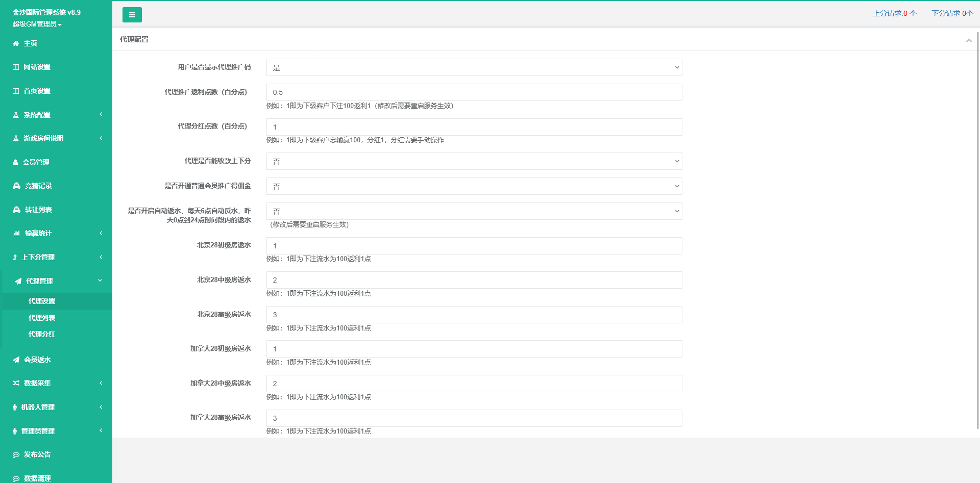Click the hamburger menu toggle button
The width and height of the screenshot is (980, 483).
click(132, 15)
